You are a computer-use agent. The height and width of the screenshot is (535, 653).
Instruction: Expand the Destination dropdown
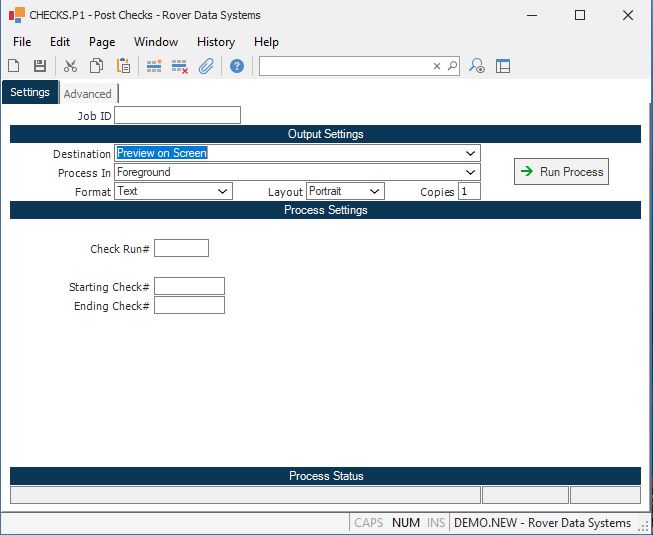tap(470, 153)
